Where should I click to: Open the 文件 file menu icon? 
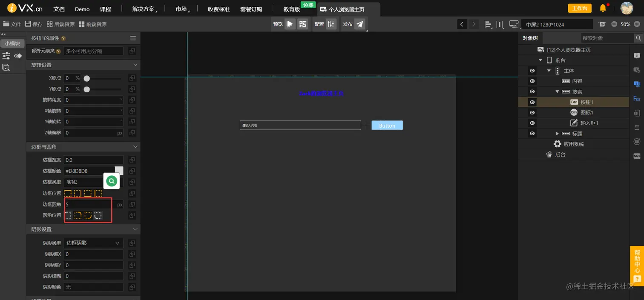click(x=6, y=24)
